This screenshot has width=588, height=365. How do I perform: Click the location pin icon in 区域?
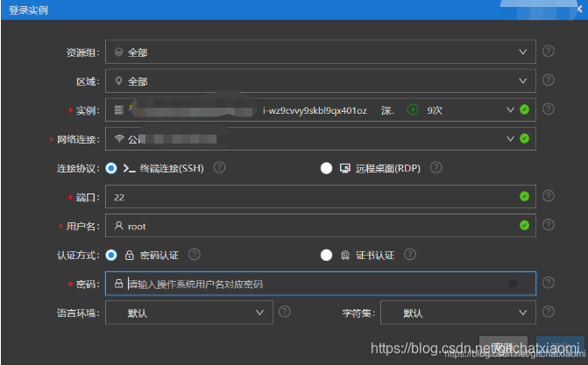click(119, 81)
